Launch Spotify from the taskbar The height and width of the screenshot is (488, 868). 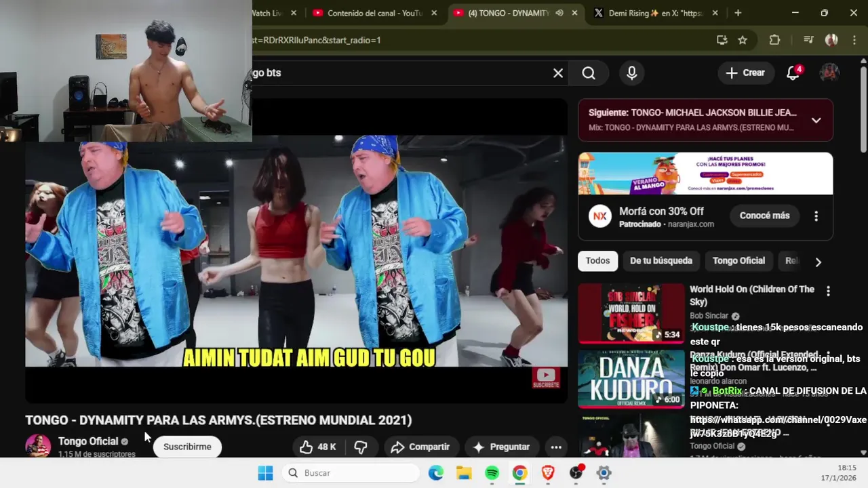click(x=492, y=473)
